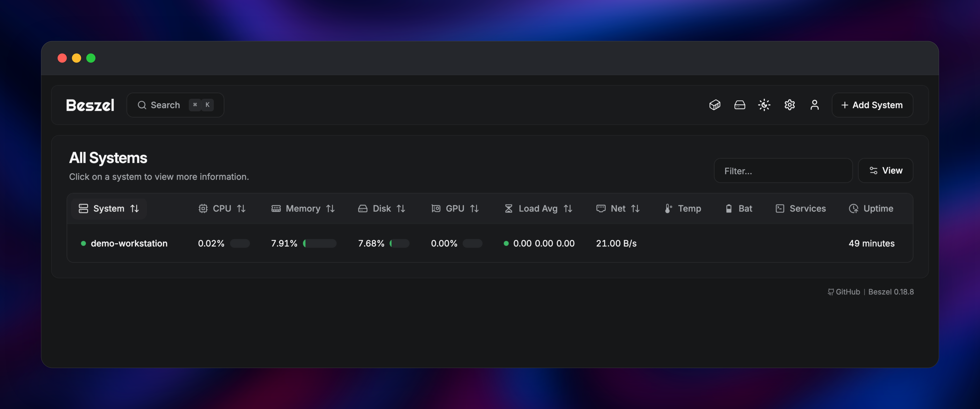Go to Beszel logo home

coord(90,105)
